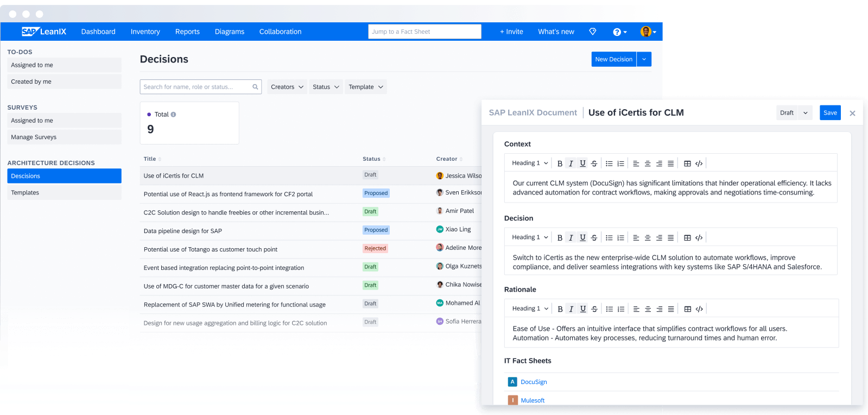This screenshot has height=415, width=868.
Task: Align text right in Decision editor
Action: (659, 238)
